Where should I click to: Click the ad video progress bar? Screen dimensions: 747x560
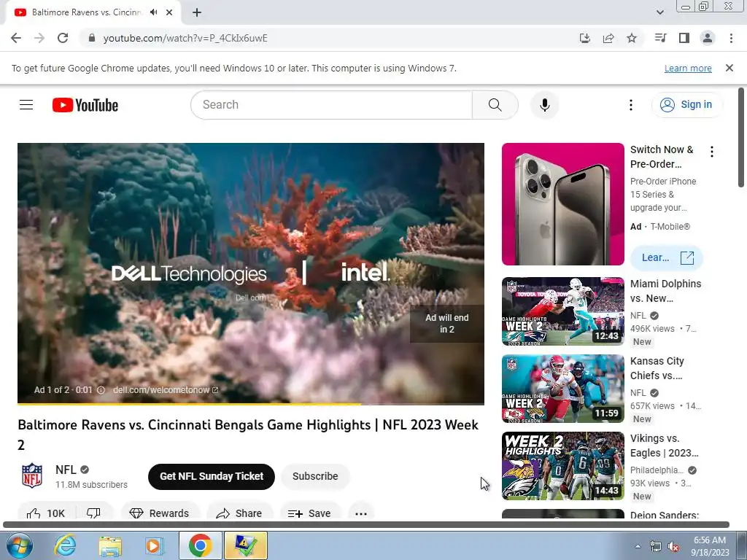[251, 404]
